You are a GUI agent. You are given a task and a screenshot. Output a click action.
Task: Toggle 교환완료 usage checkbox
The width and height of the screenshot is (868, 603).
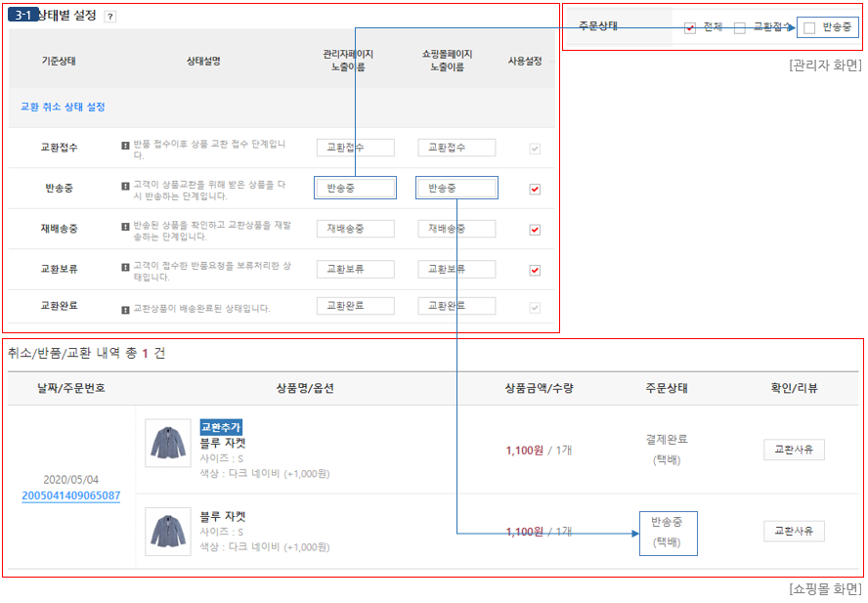point(535,307)
